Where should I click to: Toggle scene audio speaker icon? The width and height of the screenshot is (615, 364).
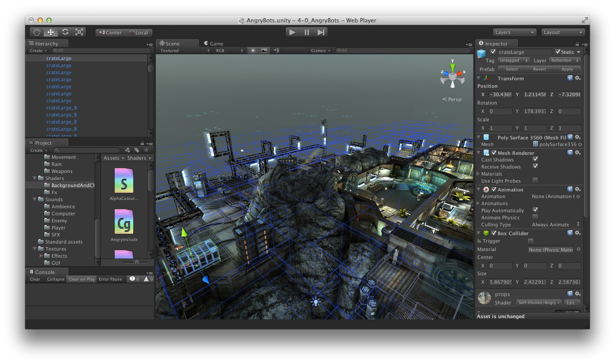click(276, 50)
